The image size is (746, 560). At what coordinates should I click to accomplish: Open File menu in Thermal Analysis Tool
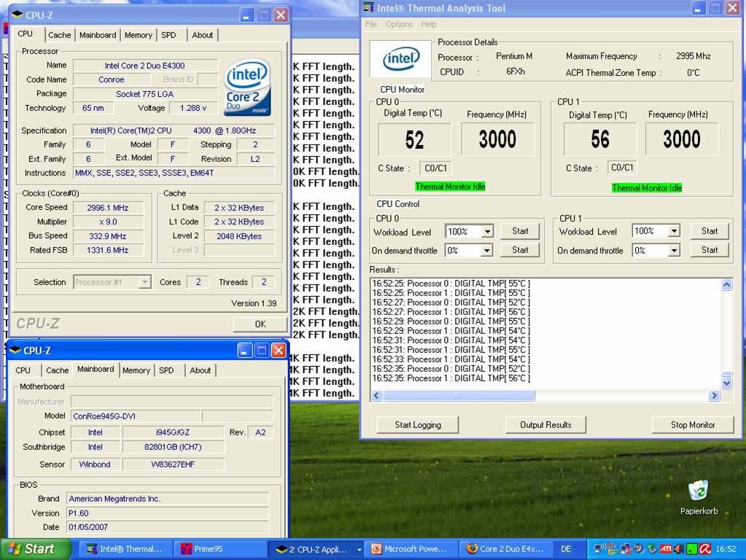coord(371,24)
